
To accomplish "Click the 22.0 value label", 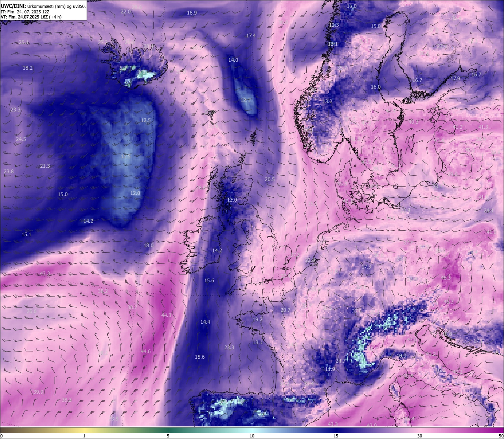I will [x=126, y=12].
